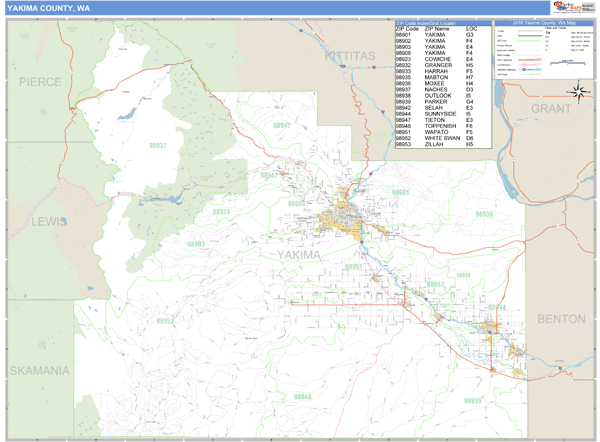Select the GRANGER row in ZIP index
600x442 pixels.
click(435, 65)
